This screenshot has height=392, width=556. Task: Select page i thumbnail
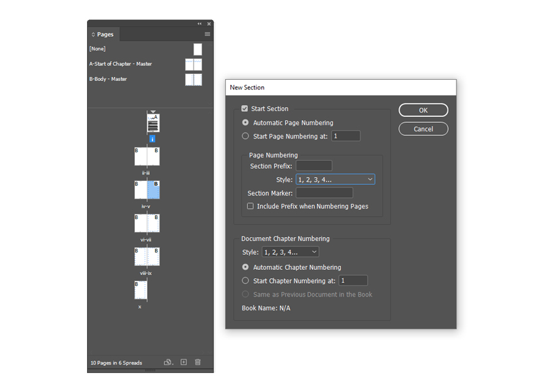tap(153, 123)
